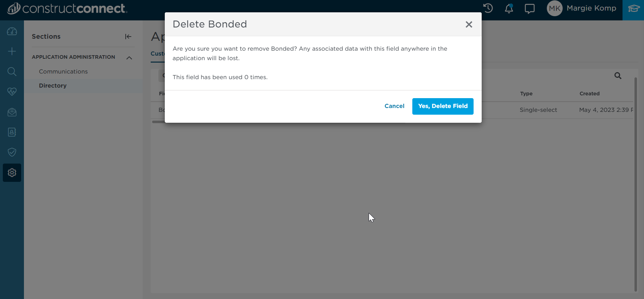Open learning center graduation cap icon
Image resolution: width=644 pixels, height=299 pixels.
[633, 8]
